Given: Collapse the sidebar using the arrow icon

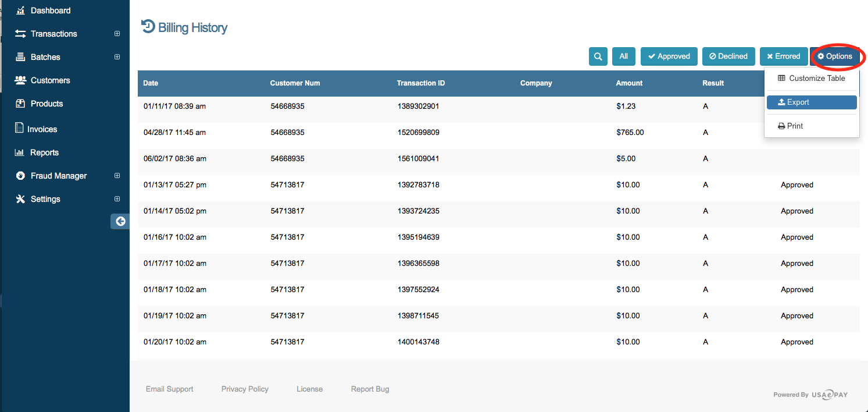Looking at the screenshot, I should 120,221.
